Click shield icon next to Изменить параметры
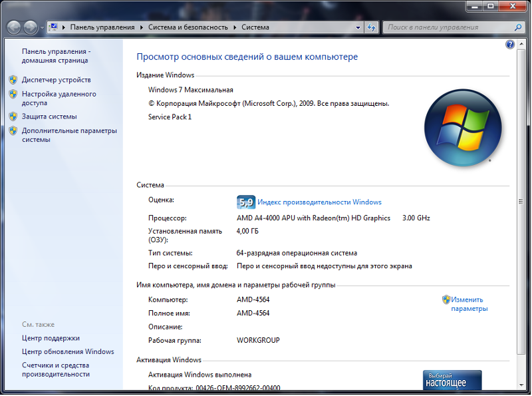532x396 pixels. 446,299
